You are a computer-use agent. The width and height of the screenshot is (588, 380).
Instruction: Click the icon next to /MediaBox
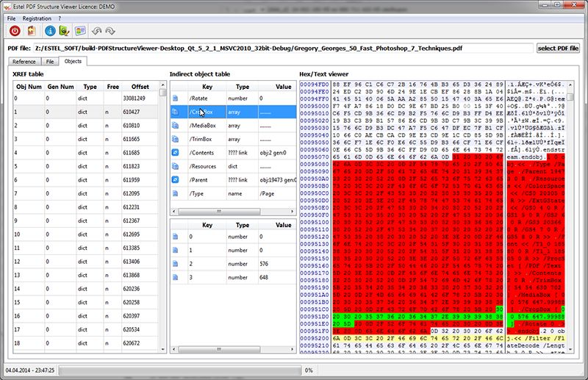tap(176, 126)
